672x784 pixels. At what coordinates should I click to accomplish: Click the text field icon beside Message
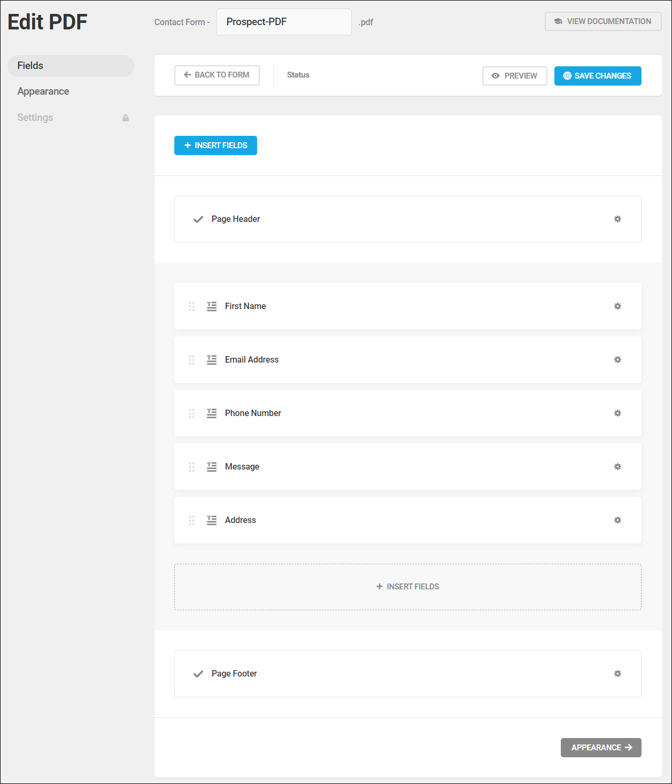click(212, 467)
